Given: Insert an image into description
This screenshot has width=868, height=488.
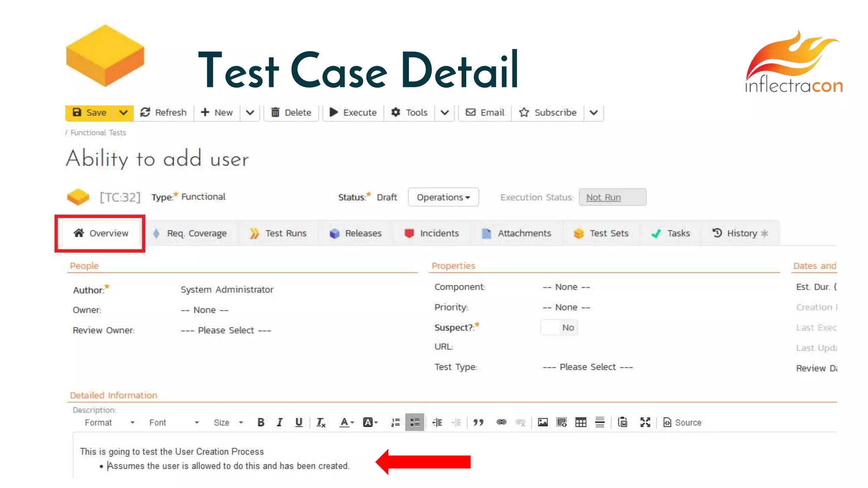Looking at the screenshot, I should point(542,422).
